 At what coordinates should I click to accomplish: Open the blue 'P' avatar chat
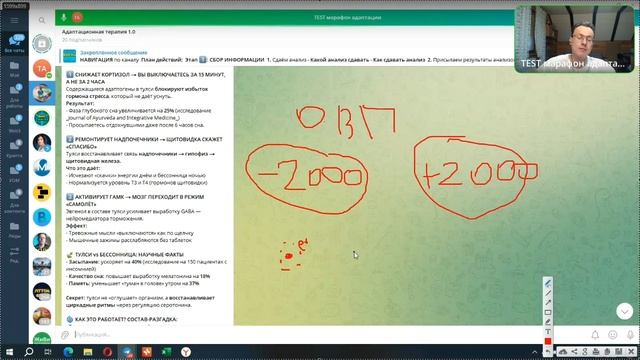tap(42, 217)
